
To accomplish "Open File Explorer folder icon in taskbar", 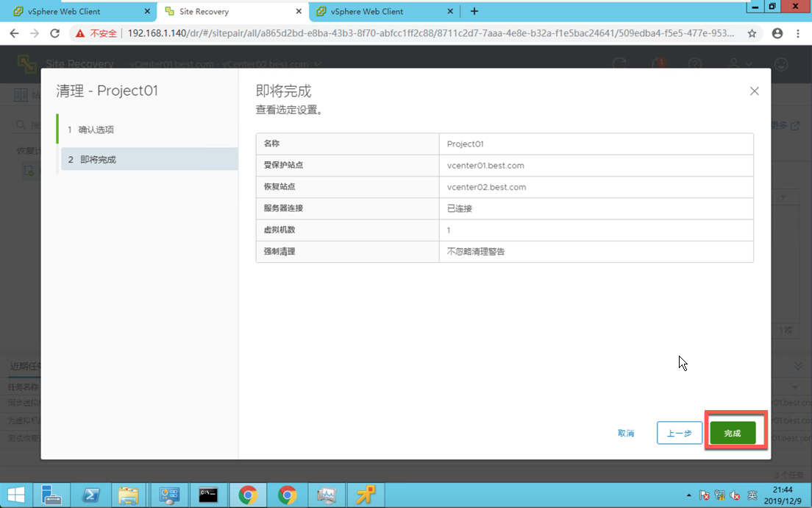I will 129,495.
